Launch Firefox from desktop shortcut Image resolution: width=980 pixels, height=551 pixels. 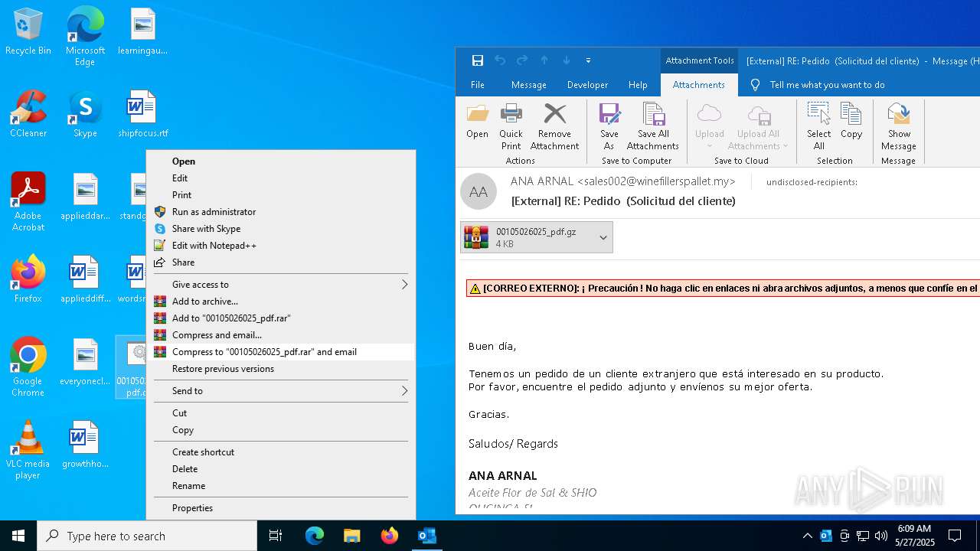pos(28,279)
